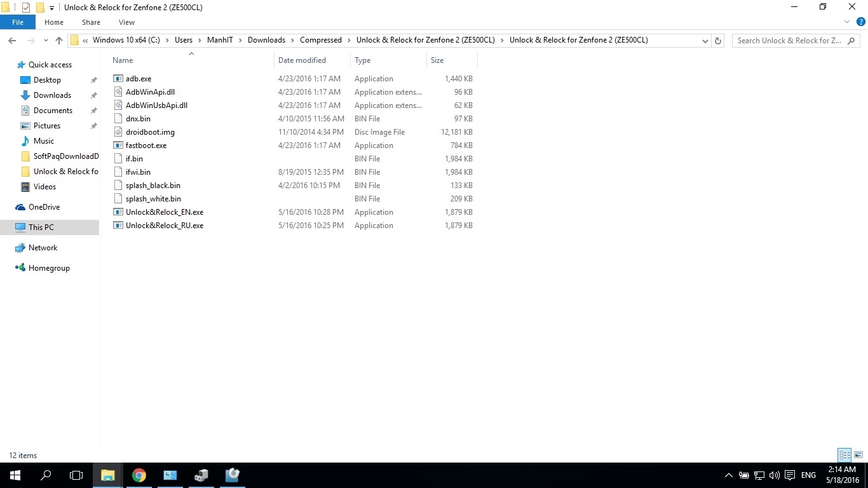Open Homegroup in navigation pane
The image size is (868, 488).
pyautogui.click(x=49, y=268)
